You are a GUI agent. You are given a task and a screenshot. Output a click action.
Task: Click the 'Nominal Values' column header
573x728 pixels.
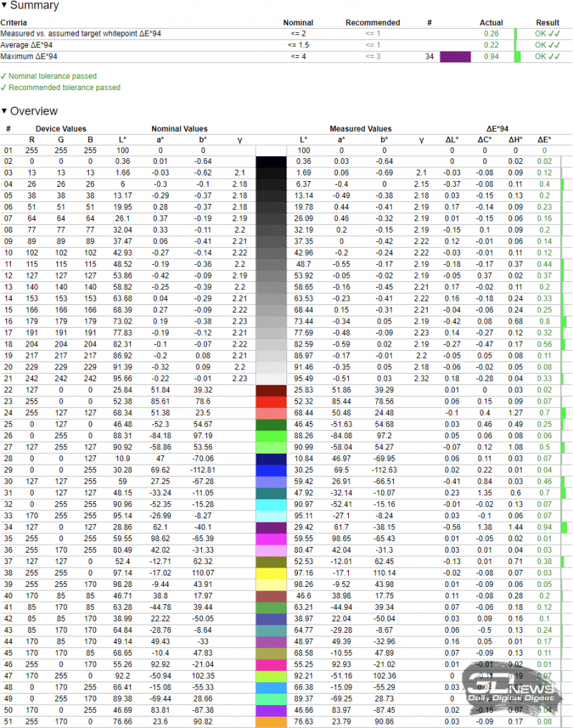pos(179,129)
